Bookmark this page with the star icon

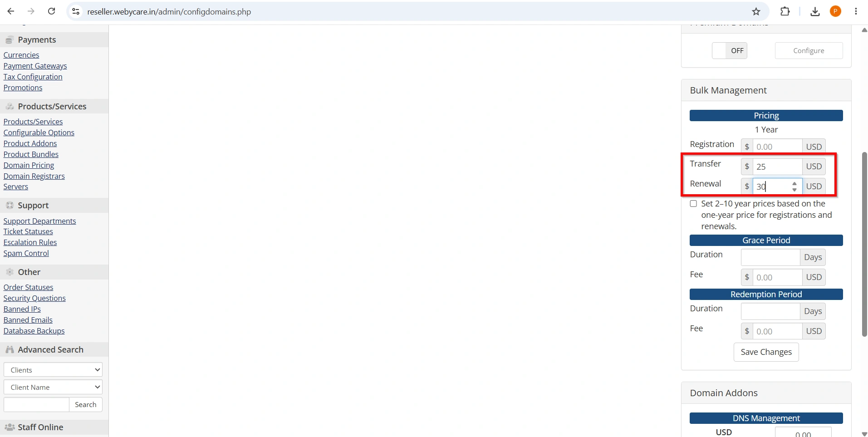pyautogui.click(x=756, y=11)
